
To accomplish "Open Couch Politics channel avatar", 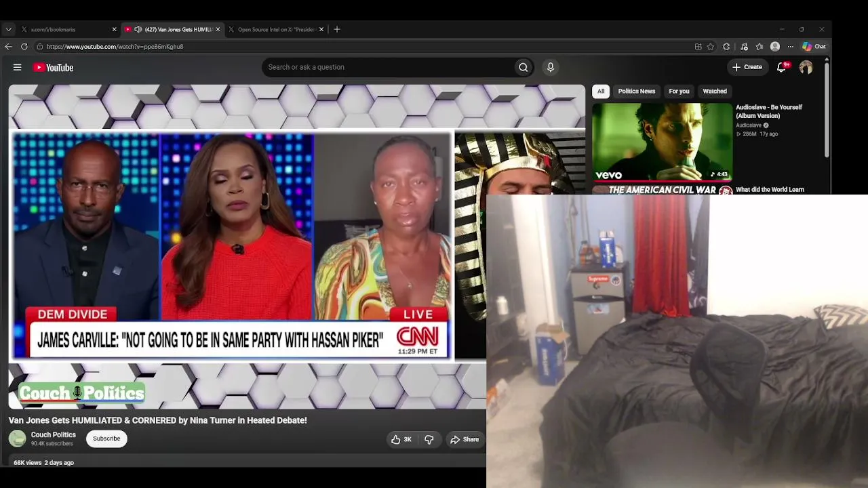I will [x=18, y=439].
